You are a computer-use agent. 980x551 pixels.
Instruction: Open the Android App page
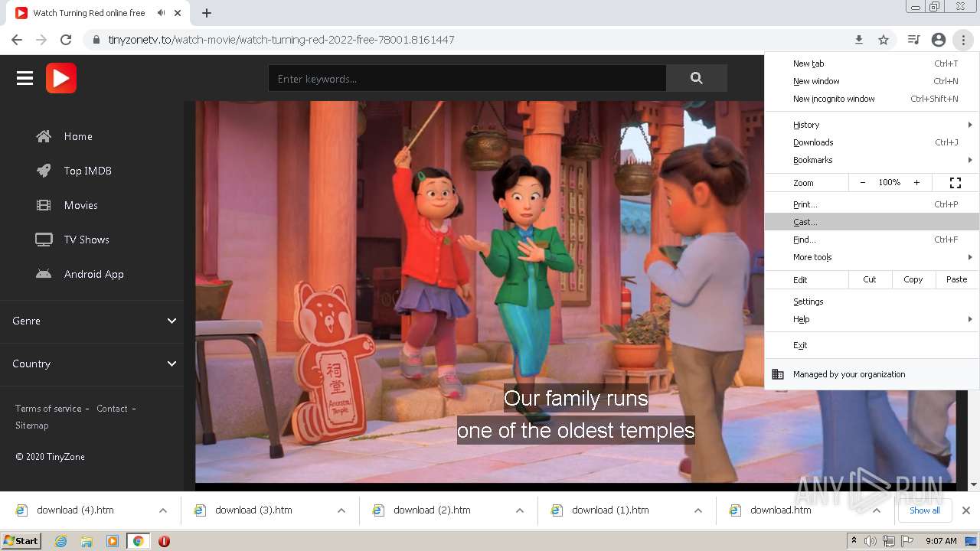94,274
